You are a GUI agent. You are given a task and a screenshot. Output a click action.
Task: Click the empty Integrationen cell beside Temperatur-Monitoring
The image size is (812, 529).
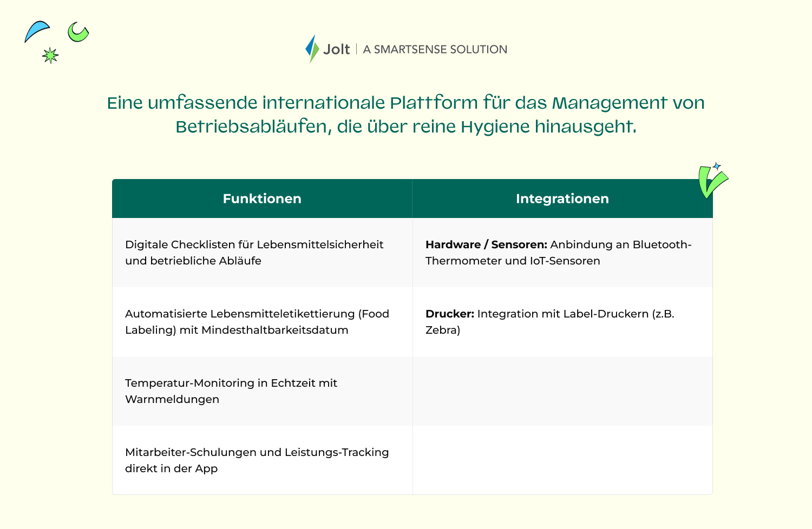pyautogui.click(x=562, y=391)
